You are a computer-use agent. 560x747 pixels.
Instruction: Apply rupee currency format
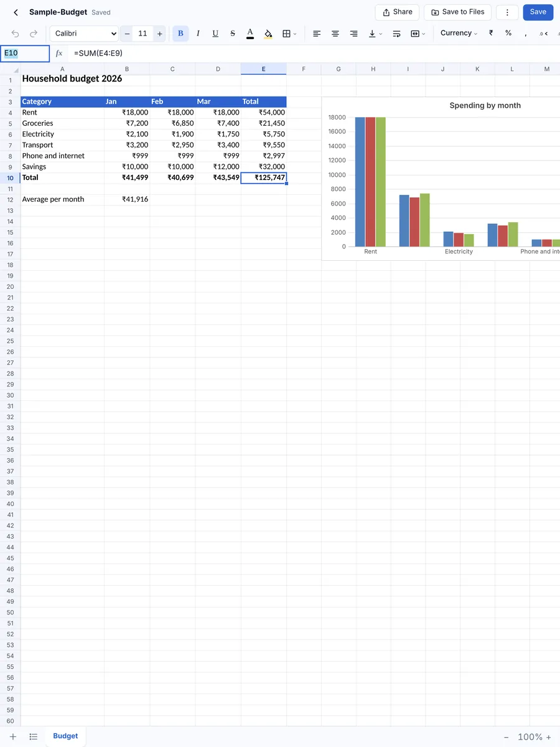click(x=491, y=33)
